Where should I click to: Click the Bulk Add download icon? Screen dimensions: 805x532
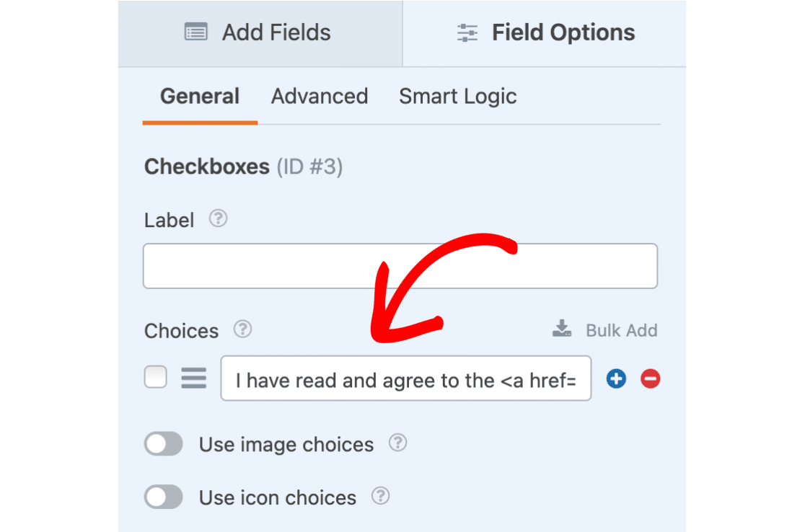[562, 329]
